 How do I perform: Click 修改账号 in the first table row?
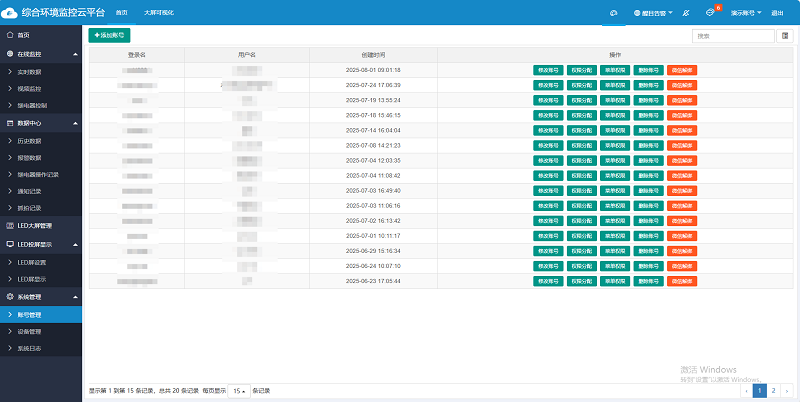coord(548,70)
